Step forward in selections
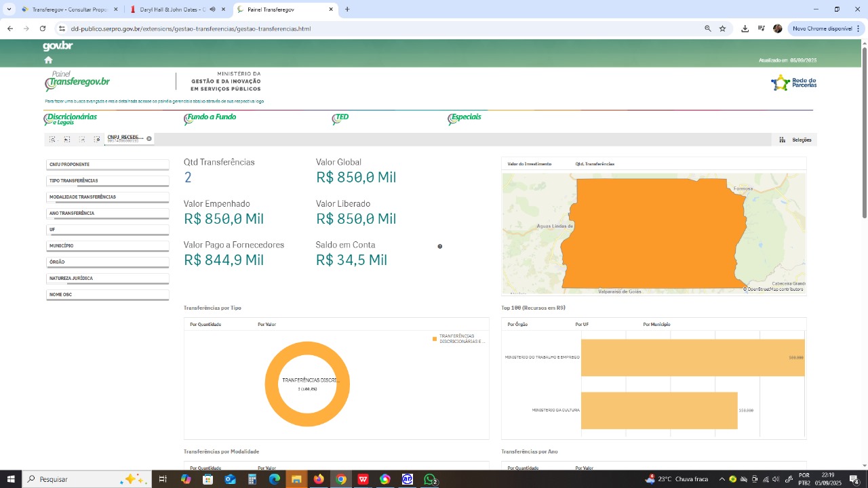 pyautogui.click(x=82, y=139)
